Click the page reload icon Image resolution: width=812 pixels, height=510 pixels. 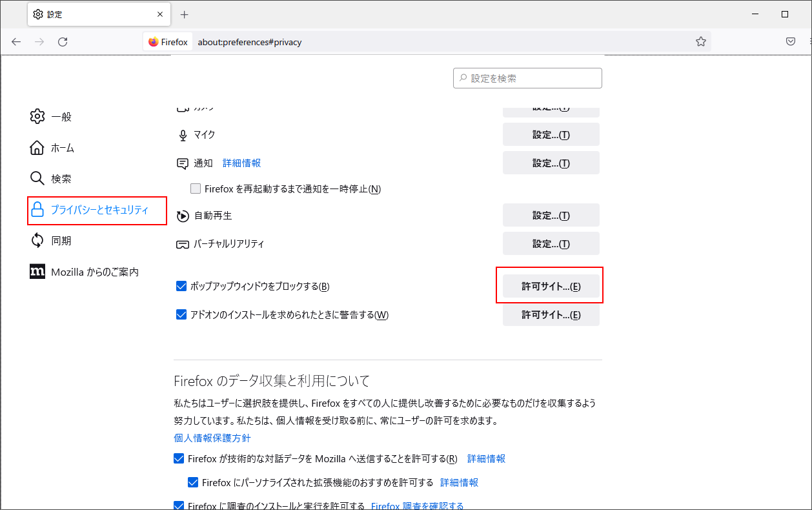(x=62, y=41)
